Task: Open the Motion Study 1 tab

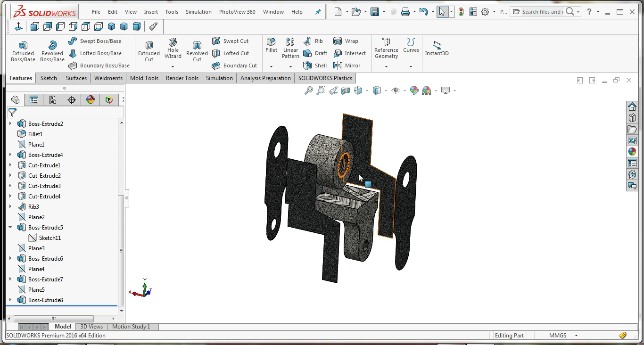Action: click(131, 327)
